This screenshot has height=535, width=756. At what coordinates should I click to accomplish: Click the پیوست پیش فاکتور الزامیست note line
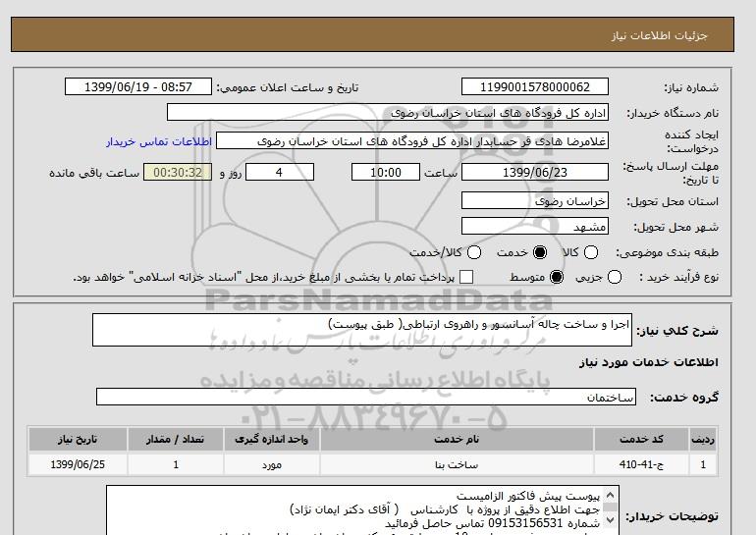[528, 496]
